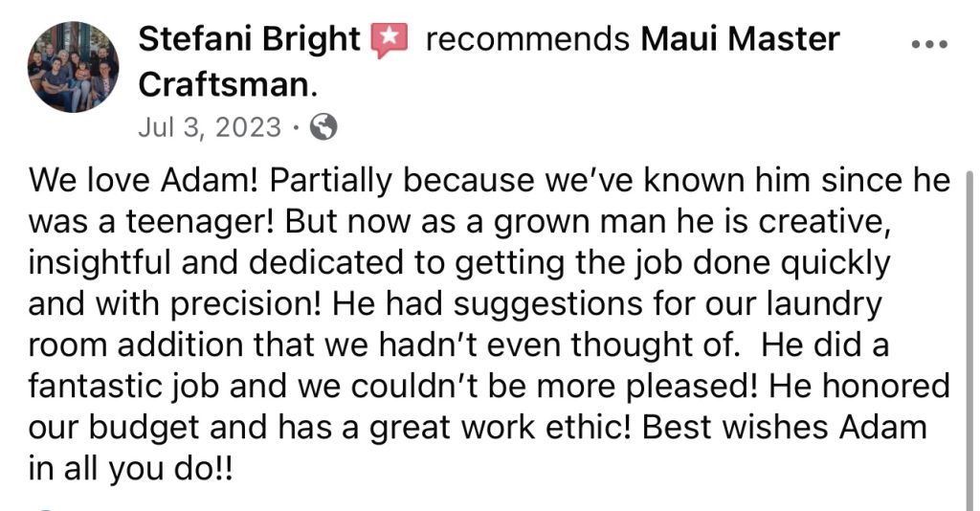This screenshot has width=980, height=511.
Task: Click the sentence starting We love Adam
Action: pos(144,180)
